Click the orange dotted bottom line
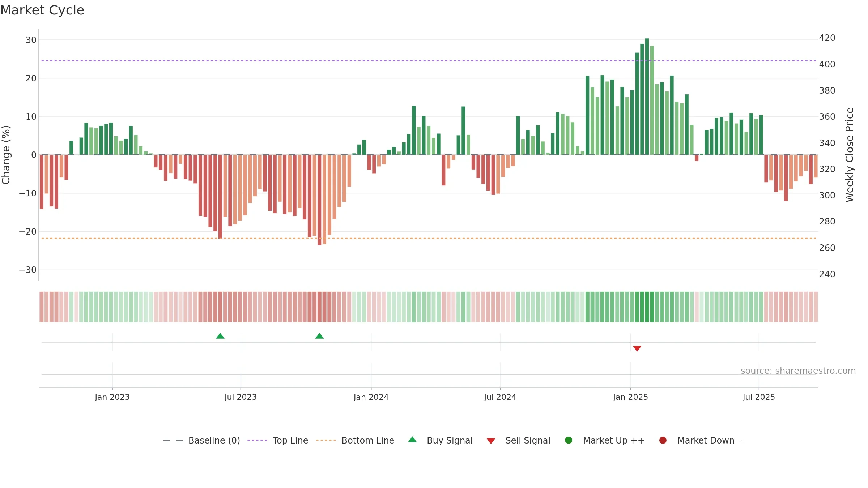The image size is (868, 488). (429, 239)
